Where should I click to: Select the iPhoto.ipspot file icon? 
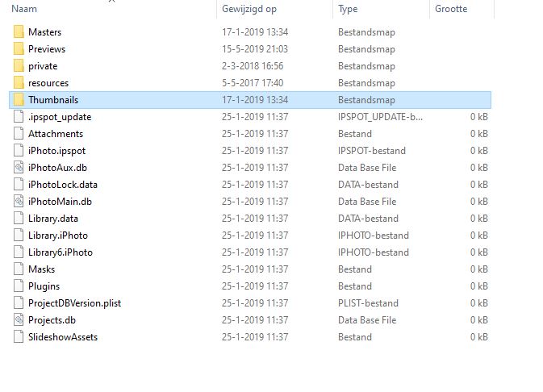click(x=19, y=151)
